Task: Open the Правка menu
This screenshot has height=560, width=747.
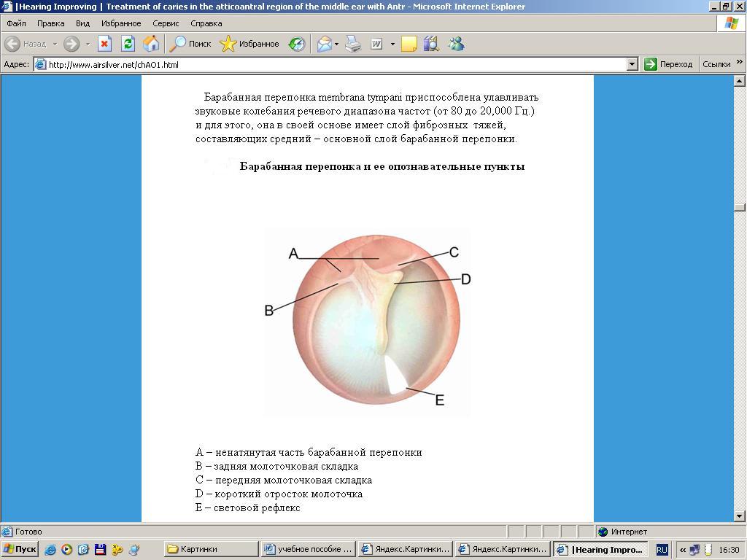Action: pos(50,23)
